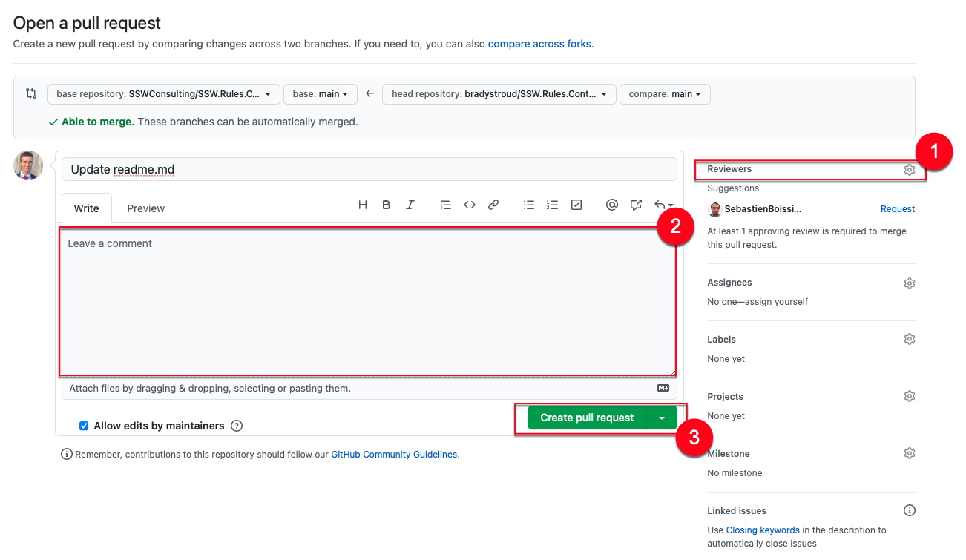
Task: Click the 'Open a pull request' heading
Action: tap(87, 24)
